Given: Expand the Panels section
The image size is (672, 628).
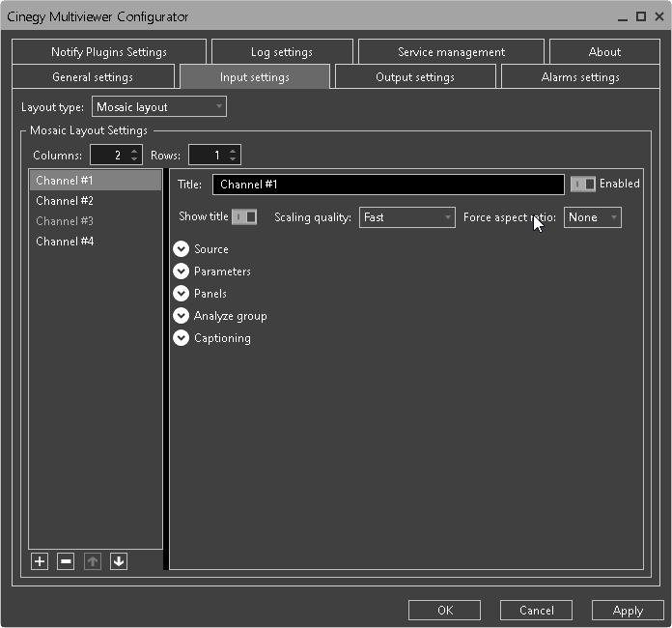Looking at the screenshot, I should [x=182, y=294].
